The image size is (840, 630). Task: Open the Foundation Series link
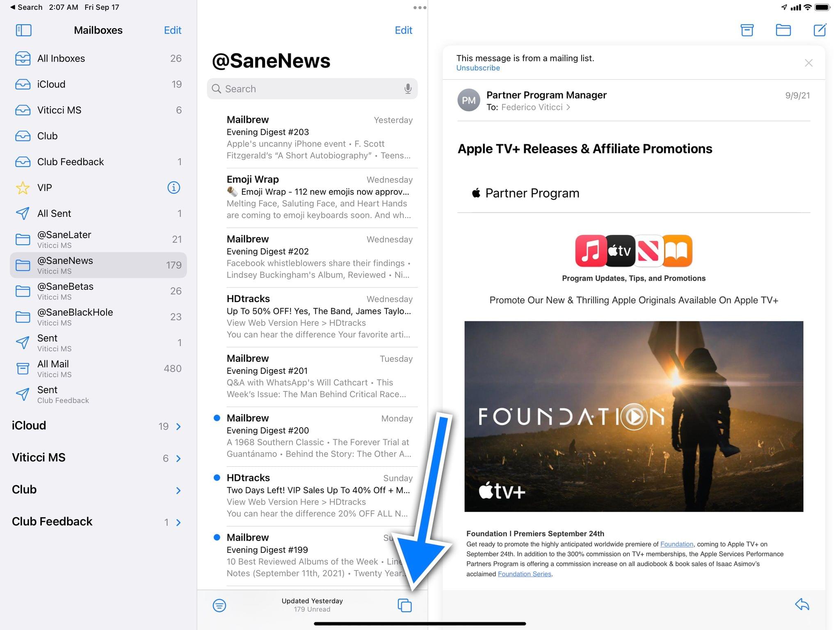524,574
